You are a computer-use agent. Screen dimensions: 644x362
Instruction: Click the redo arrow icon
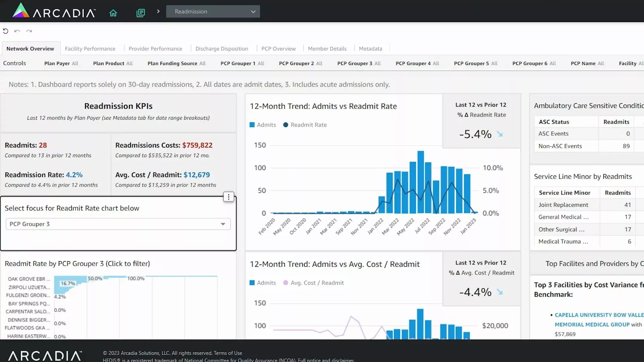pyautogui.click(x=29, y=31)
